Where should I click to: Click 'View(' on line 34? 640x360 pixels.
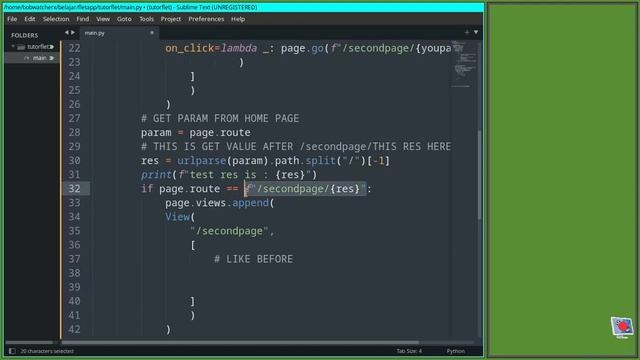tap(180, 217)
